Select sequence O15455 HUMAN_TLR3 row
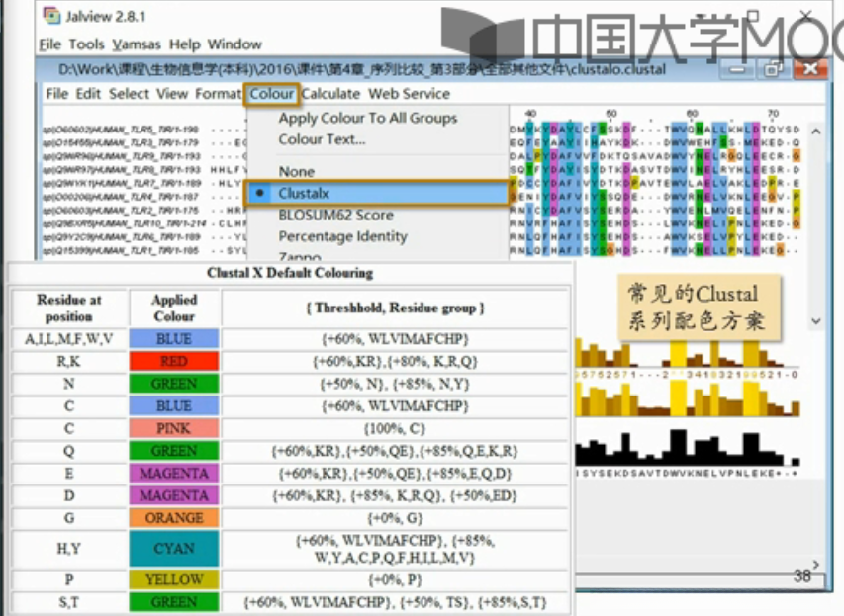 (122, 142)
